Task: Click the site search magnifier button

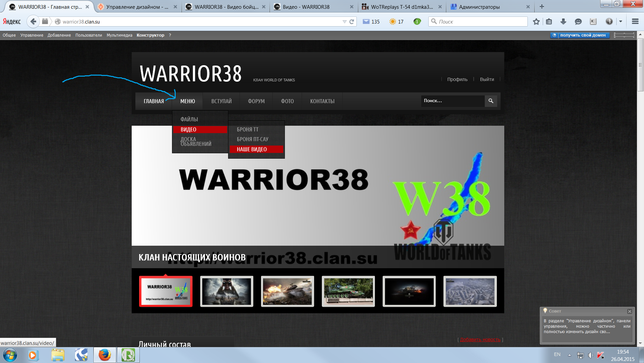Action: coord(491,101)
